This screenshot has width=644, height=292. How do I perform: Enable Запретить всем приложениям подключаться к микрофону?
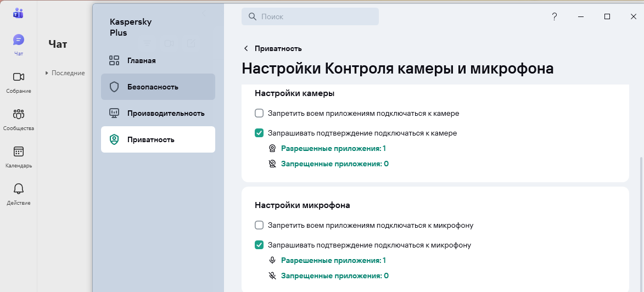[259, 226]
